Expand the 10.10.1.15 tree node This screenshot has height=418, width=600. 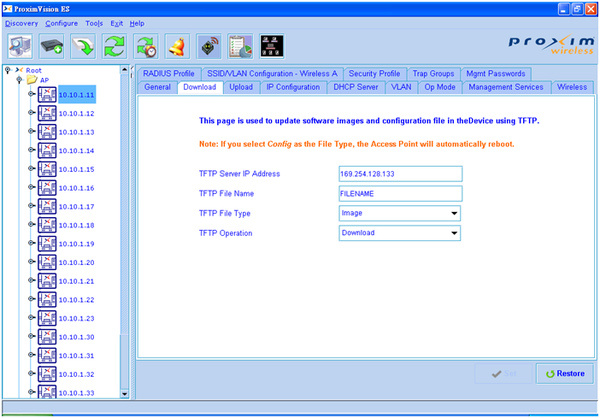(31, 168)
